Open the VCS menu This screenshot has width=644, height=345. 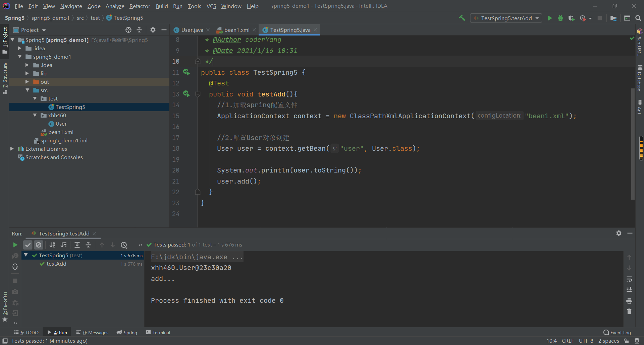point(211,6)
